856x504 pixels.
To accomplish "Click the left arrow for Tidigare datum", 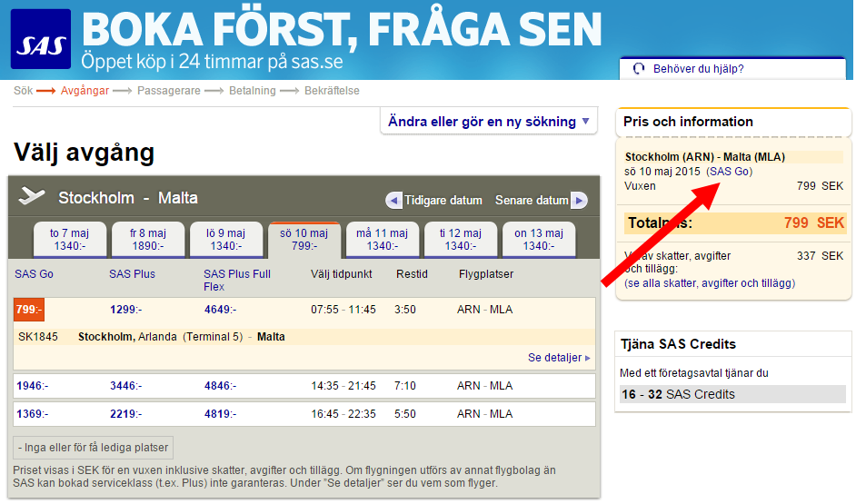I will coord(393,200).
